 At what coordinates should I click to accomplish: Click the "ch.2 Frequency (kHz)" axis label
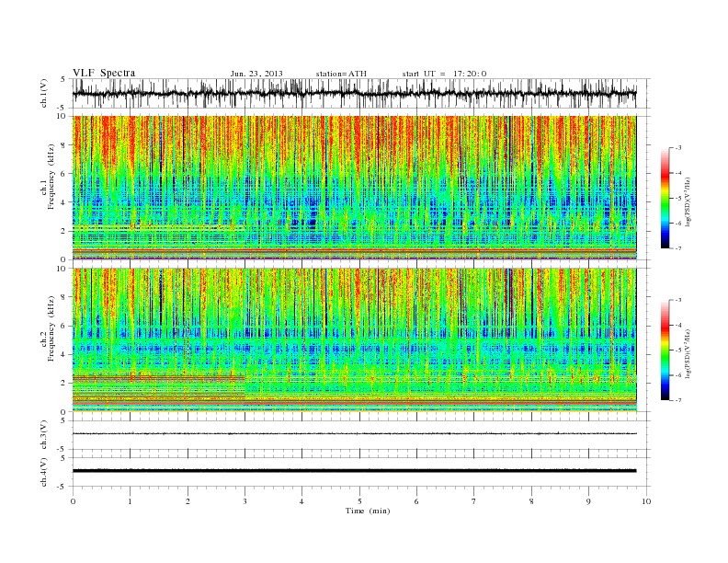point(48,327)
